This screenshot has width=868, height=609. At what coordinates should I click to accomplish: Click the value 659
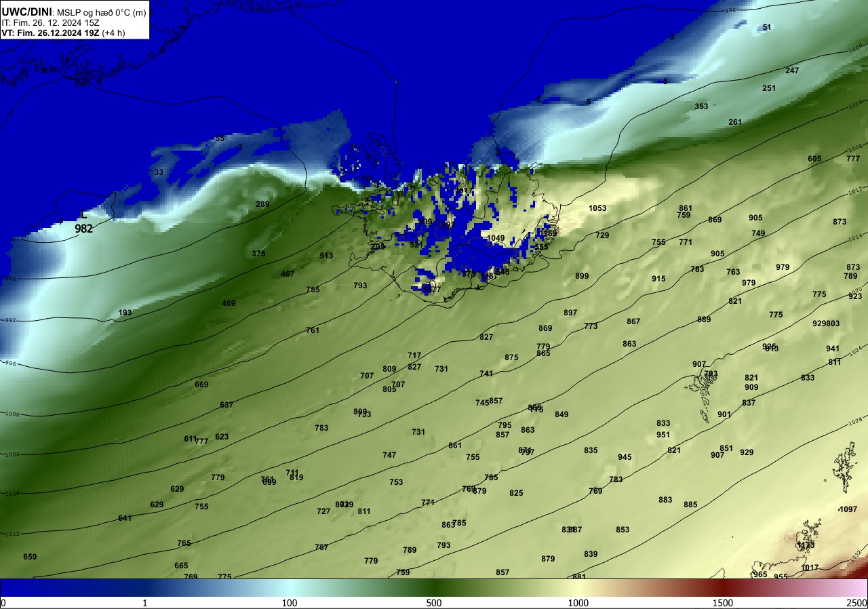[x=30, y=557]
